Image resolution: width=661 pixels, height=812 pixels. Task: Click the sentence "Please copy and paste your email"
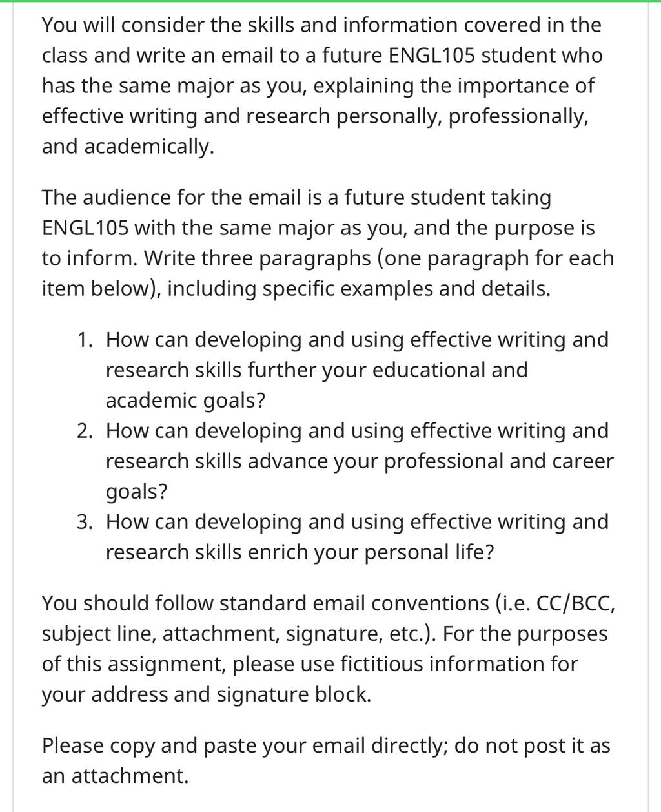pyautogui.click(x=245, y=745)
